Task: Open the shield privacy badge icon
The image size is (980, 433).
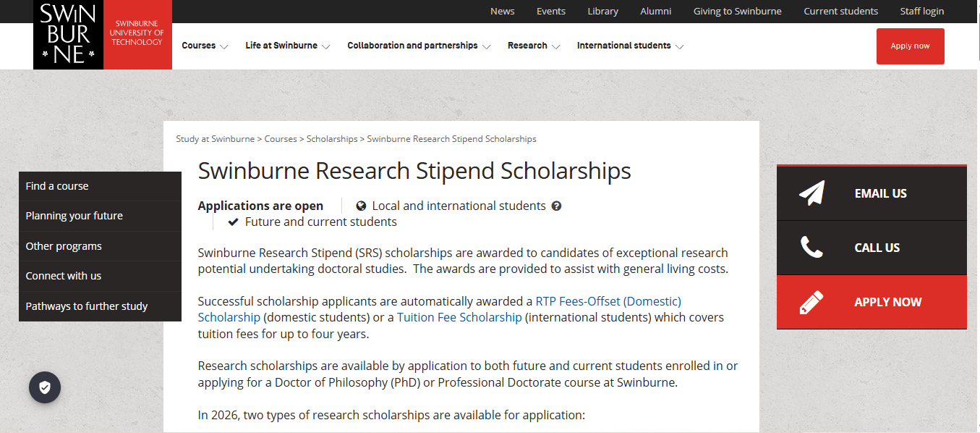Action: pyautogui.click(x=45, y=388)
